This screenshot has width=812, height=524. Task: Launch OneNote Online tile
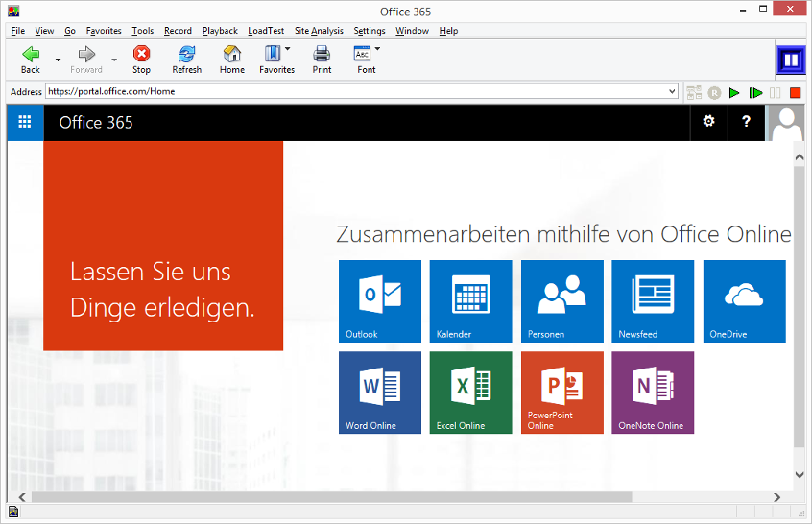(653, 393)
